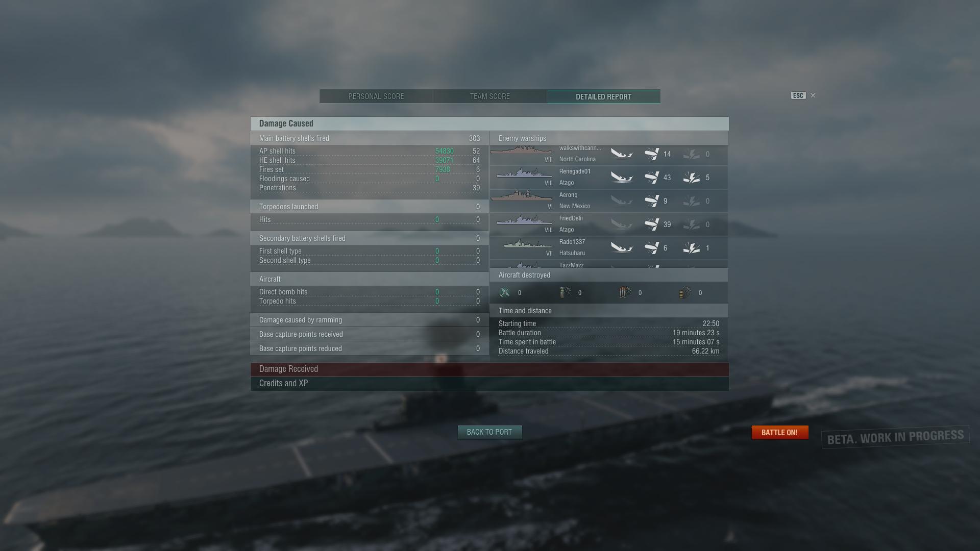Click the shell hits icon for FriedDelii Atago
This screenshot has width=980, height=551.
pyautogui.click(x=652, y=224)
